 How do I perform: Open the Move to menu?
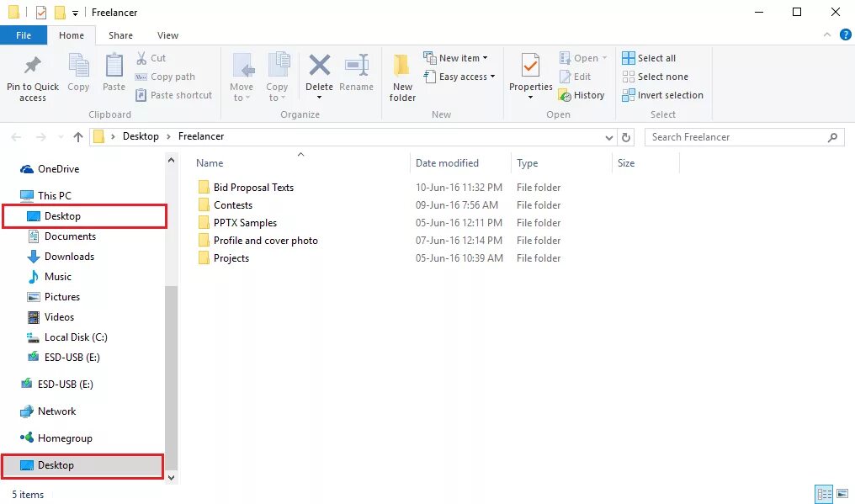click(x=241, y=77)
